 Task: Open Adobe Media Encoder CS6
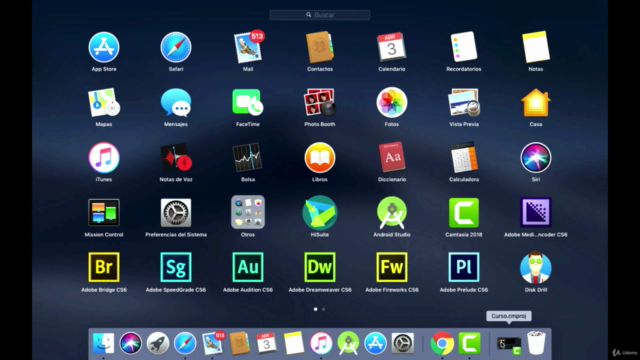[536, 212]
